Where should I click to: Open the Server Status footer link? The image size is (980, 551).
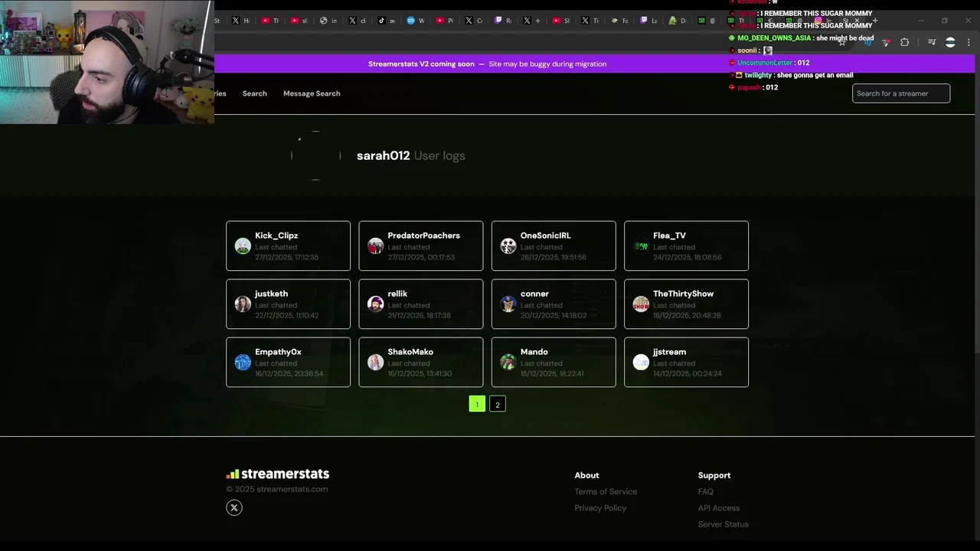(x=723, y=524)
